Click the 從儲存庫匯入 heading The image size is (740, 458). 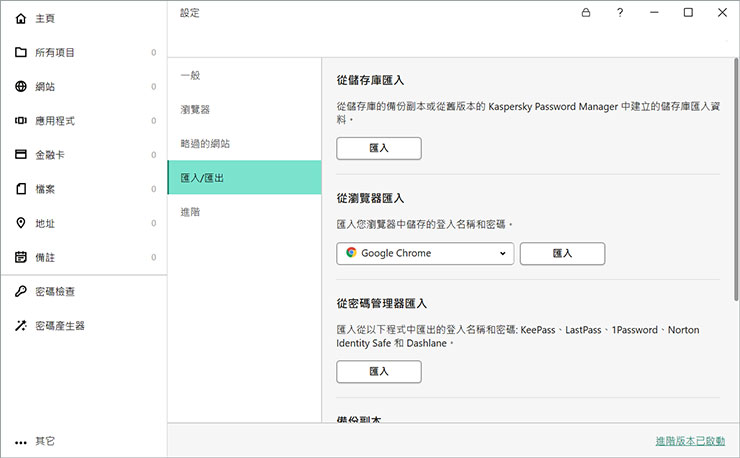point(370,80)
